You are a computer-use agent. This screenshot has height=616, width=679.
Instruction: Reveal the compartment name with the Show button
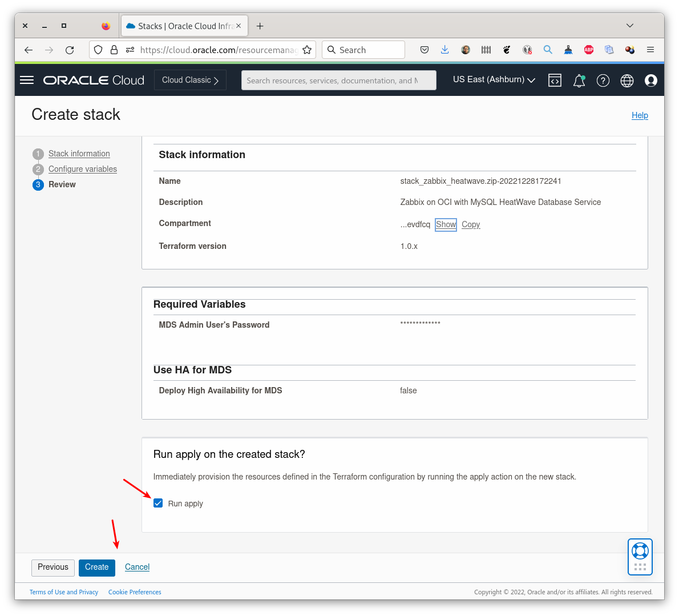pyautogui.click(x=446, y=224)
